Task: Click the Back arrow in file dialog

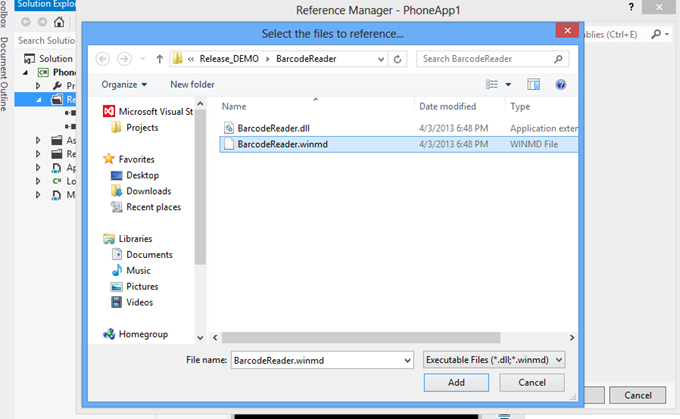Action: (x=103, y=59)
